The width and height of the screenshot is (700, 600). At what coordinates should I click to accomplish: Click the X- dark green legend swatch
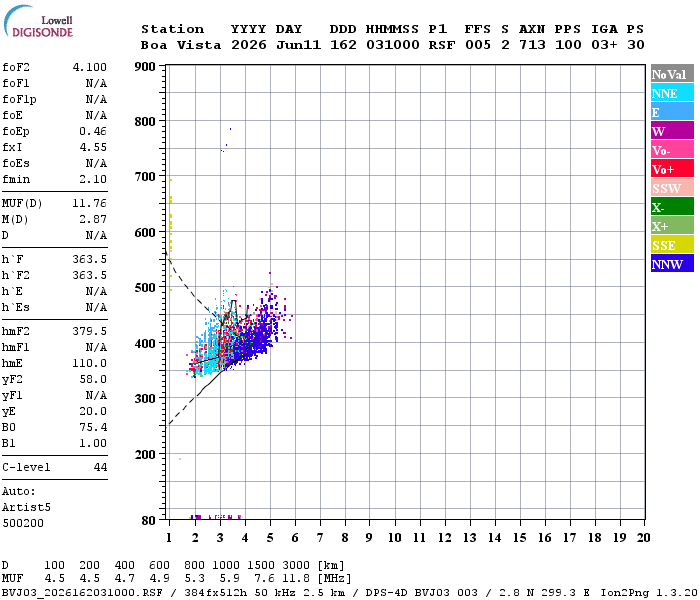672,207
